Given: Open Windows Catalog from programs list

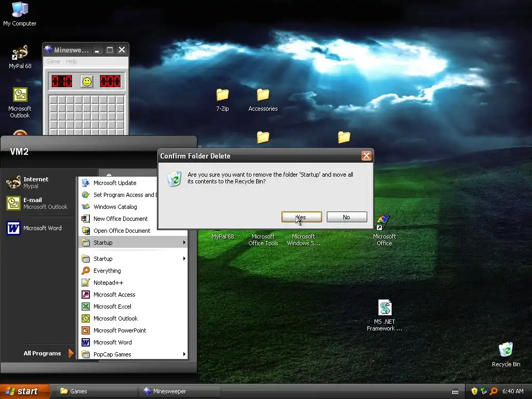Looking at the screenshot, I should click(118, 207).
